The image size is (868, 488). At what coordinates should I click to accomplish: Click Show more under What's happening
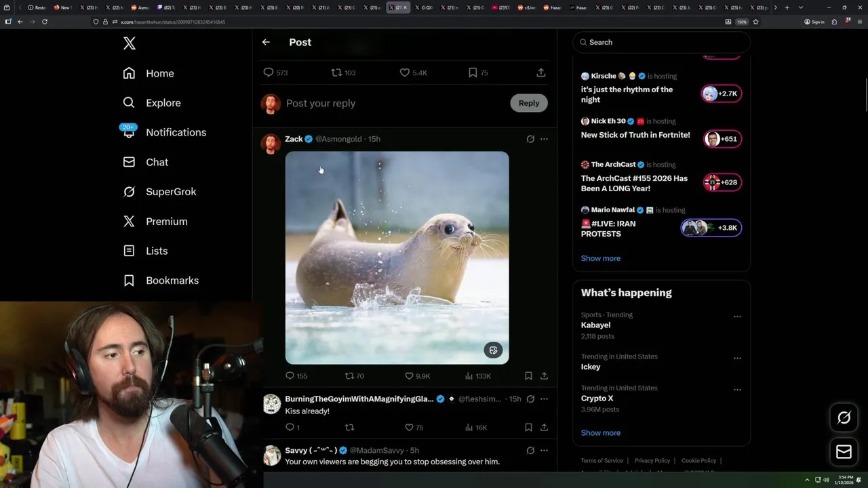tap(601, 433)
